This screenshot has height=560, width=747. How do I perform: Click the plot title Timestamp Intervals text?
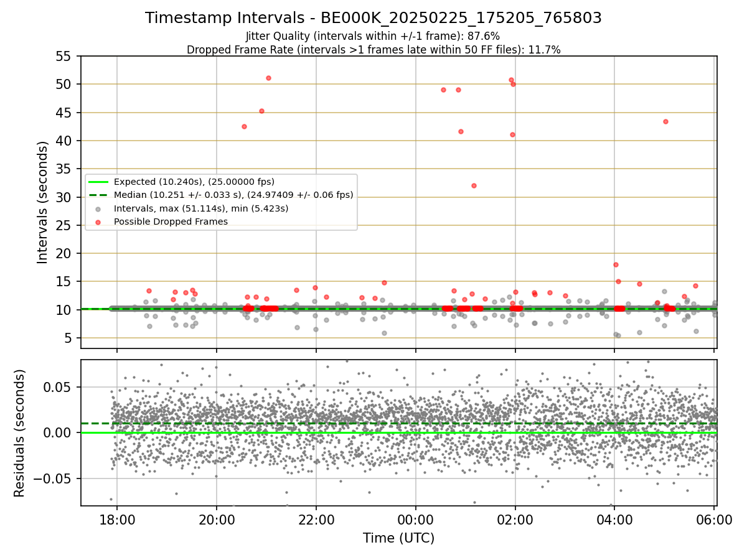point(374,18)
